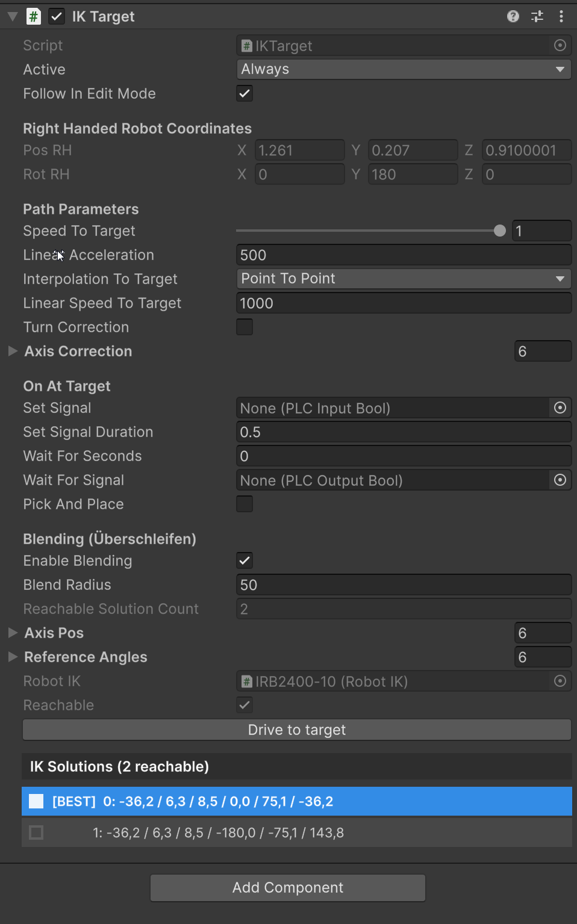Screen dimensions: 577x924
Task: Click the script icon beside the IK Target title
Action: [33, 16]
